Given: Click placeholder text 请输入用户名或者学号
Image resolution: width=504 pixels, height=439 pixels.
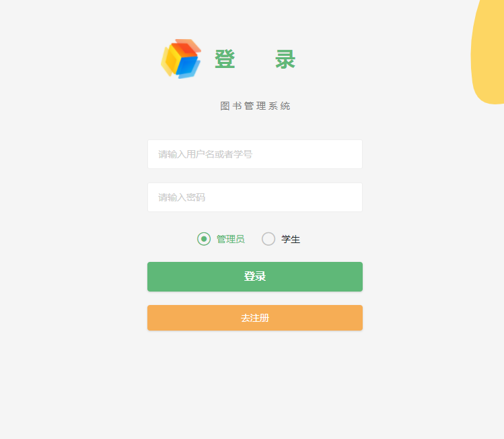Looking at the screenshot, I should click(x=205, y=154).
